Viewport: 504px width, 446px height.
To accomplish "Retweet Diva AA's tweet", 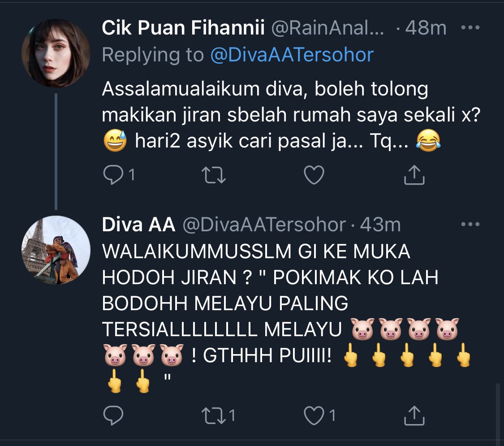I will pyautogui.click(x=213, y=416).
